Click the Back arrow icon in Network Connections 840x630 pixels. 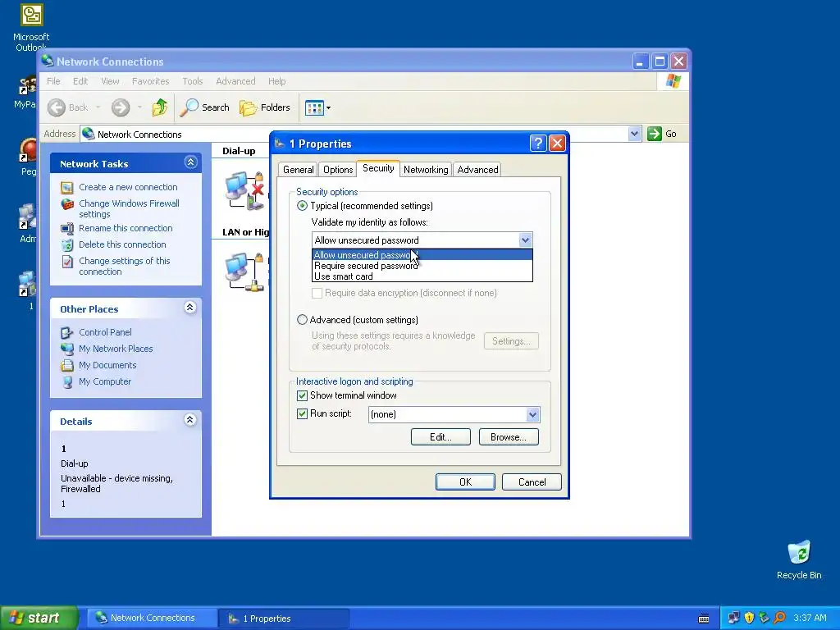click(57, 107)
